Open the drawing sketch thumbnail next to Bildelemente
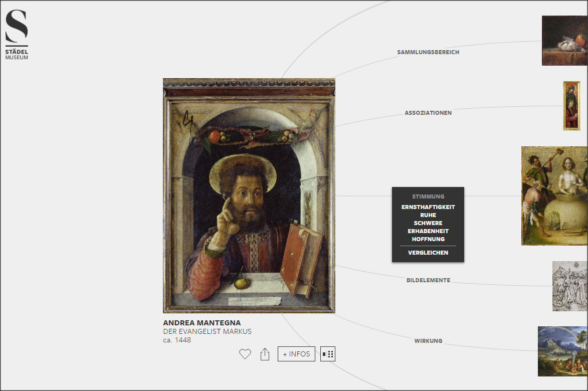Viewport: 588px width, 391px height. pos(570,286)
